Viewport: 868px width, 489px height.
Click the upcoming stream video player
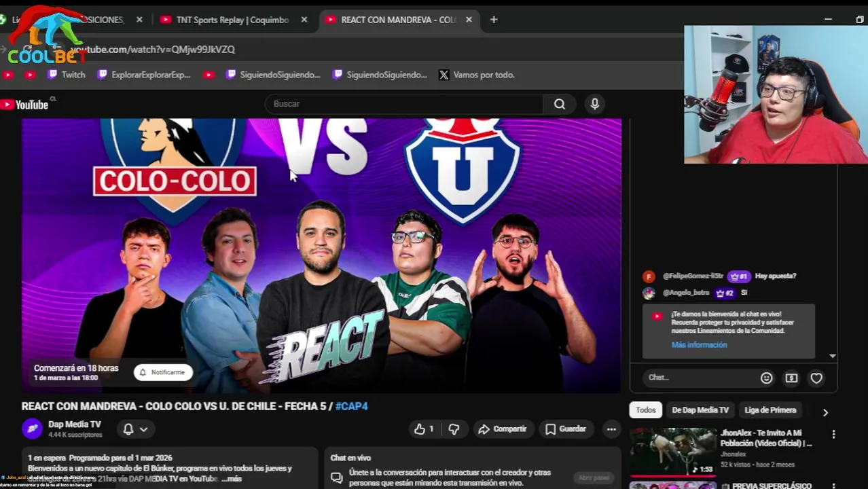click(321, 255)
